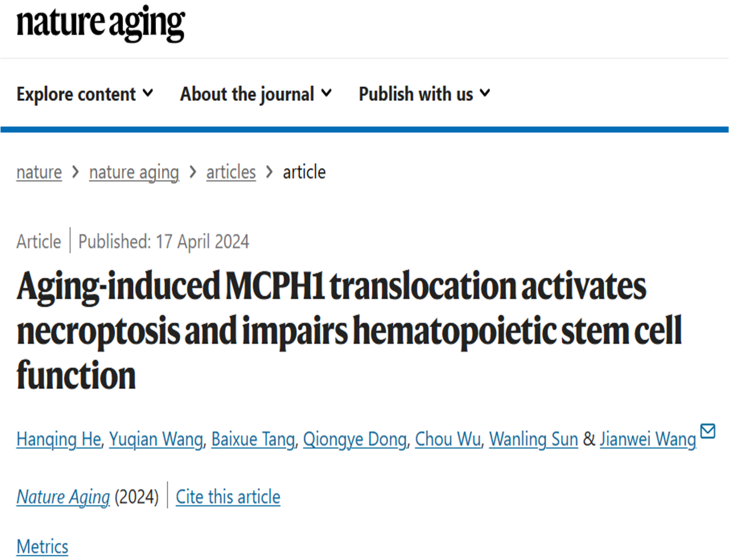This screenshot has width=729, height=560.
Task: Open the italic Nature Aging journal link
Action: 63,497
